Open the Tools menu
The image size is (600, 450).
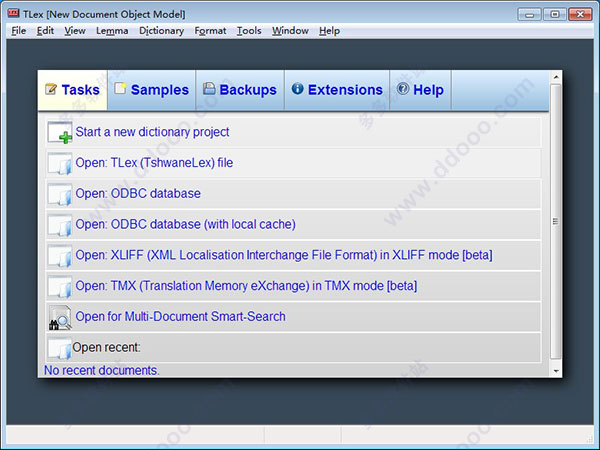click(249, 31)
